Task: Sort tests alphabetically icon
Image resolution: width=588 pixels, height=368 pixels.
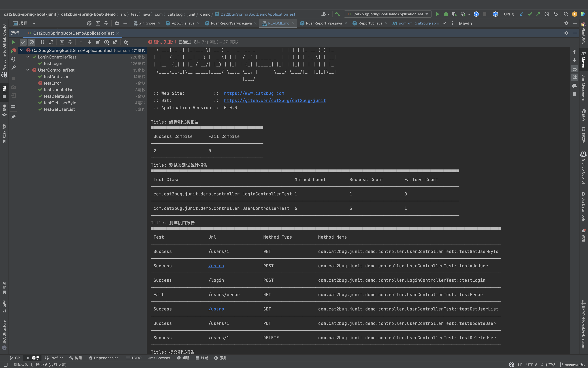Action: (x=42, y=42)
